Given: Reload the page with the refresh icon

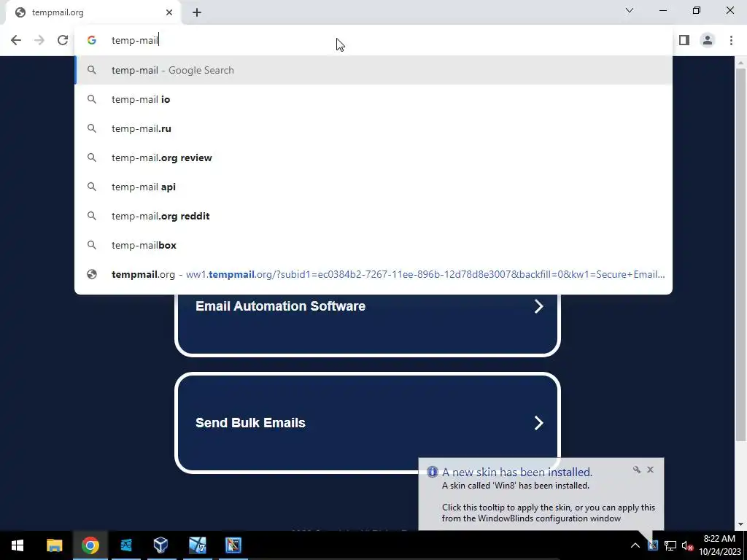Looking at the screenshot, I should (x=63, y=41).
